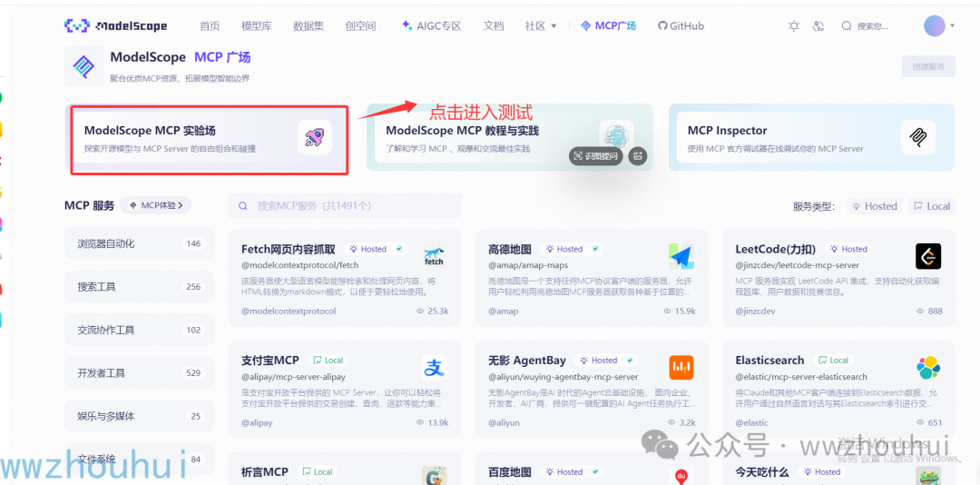Click the @aliyun author name
This screenshot has height=485, width=980.
click(504, 422)
